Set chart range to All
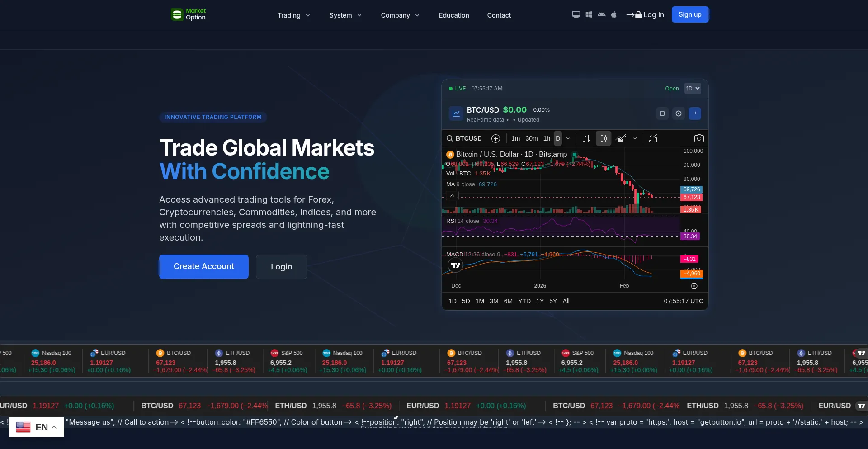The image size is (868, 449). (566, 301)
